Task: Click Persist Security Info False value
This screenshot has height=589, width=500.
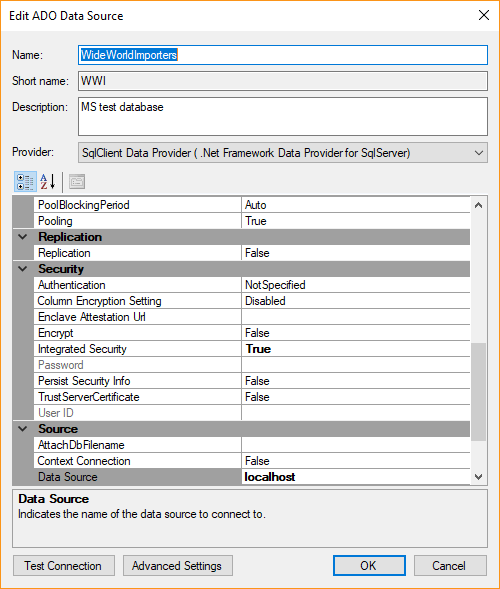Action: pyautogui.click(x=355, y=381)
